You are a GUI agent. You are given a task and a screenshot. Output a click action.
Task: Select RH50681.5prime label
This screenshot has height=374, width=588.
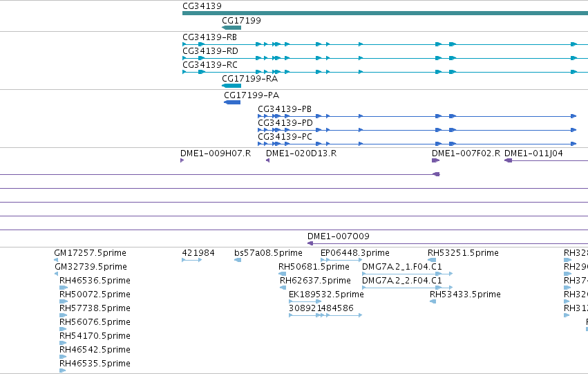314,267
